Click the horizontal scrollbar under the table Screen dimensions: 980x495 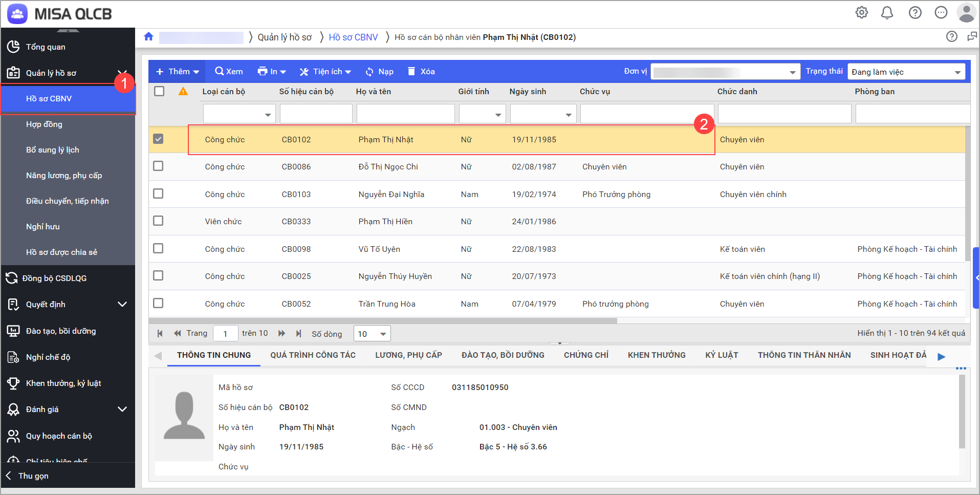tap(383, 321)
